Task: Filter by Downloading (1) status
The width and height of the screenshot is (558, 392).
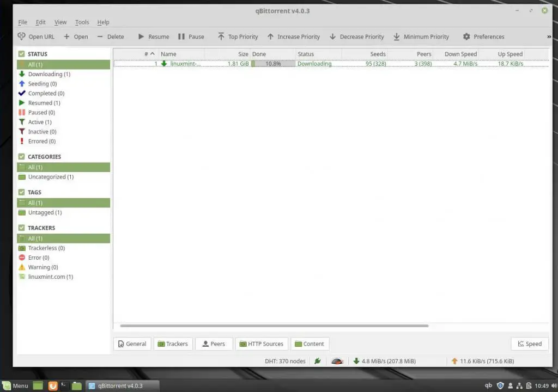Action: point(63,74)
